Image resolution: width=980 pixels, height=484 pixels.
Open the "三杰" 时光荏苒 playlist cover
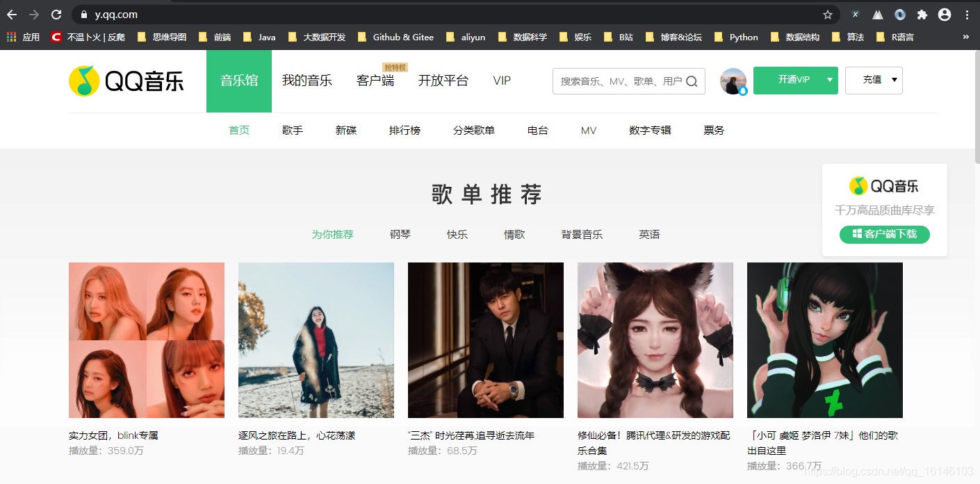(486, 340)
